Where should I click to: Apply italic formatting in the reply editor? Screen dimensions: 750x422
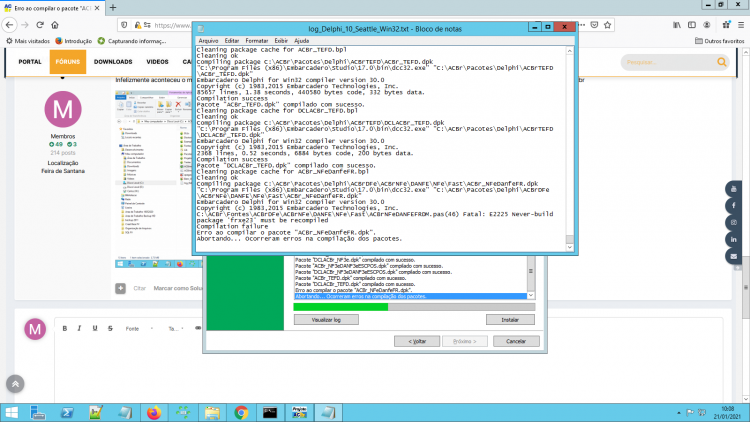(79, 328)
